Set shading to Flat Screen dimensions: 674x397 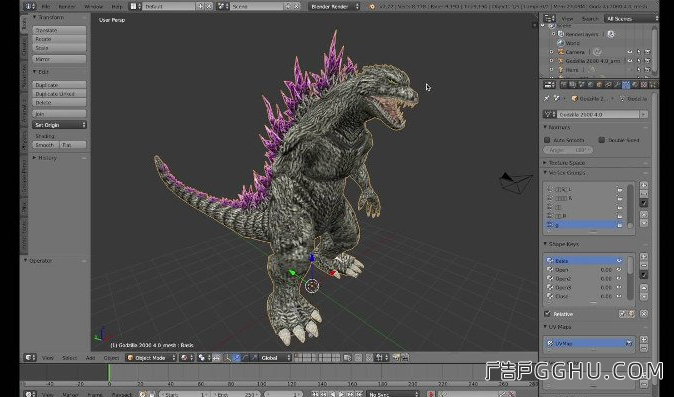pos(73,145)
